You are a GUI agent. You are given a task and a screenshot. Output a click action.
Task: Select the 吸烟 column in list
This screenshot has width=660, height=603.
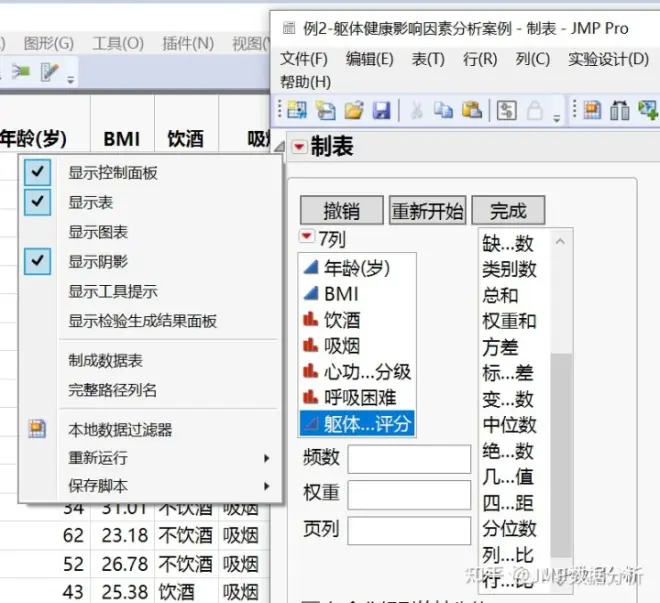(x=357, y=346)
